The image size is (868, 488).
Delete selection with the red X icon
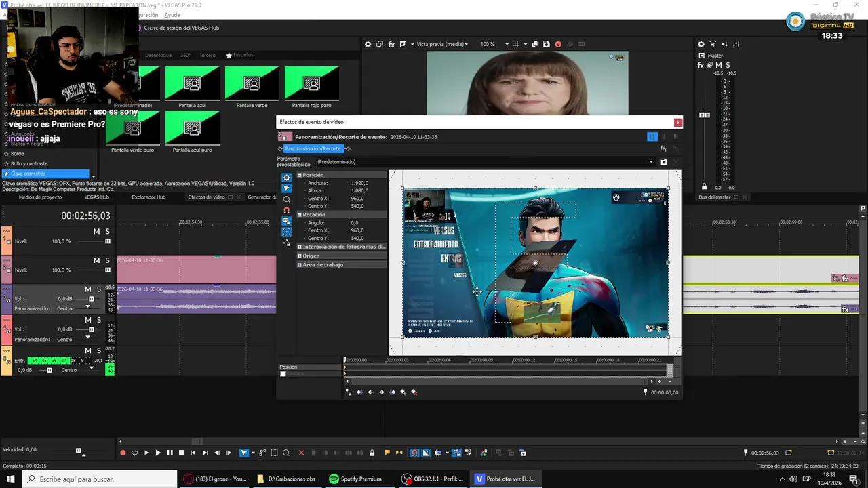(x=301, y=453)
